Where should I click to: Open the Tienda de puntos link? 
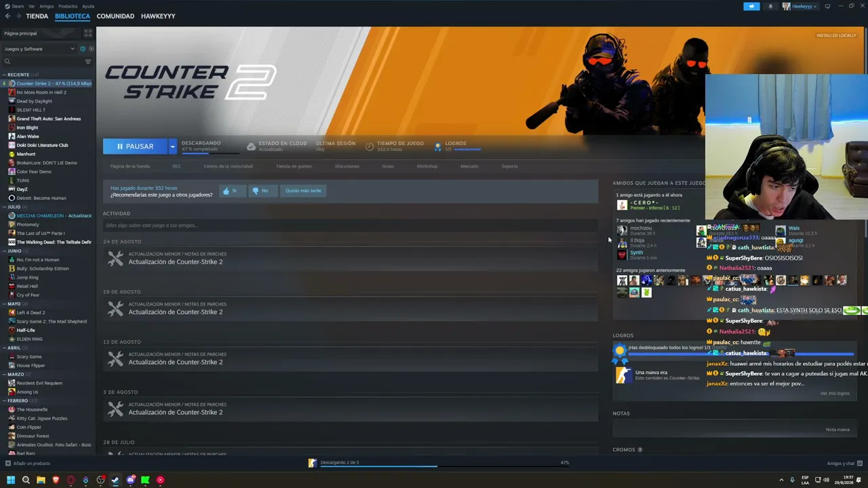294,166
